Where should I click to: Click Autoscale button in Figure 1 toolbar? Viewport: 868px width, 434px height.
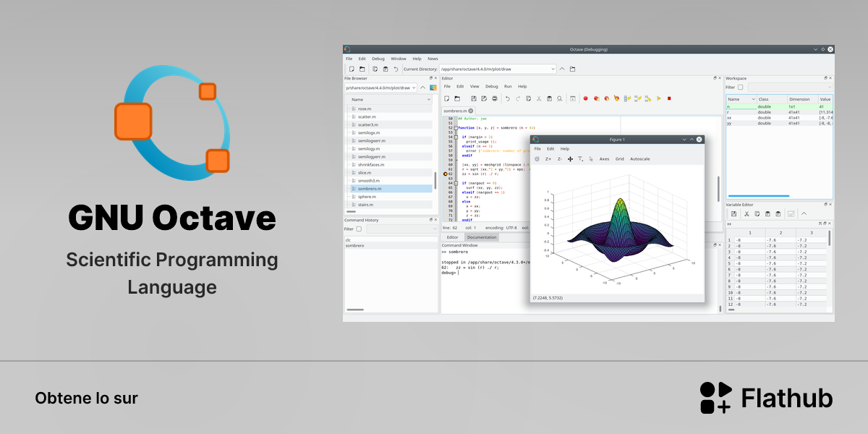point(639,158)
